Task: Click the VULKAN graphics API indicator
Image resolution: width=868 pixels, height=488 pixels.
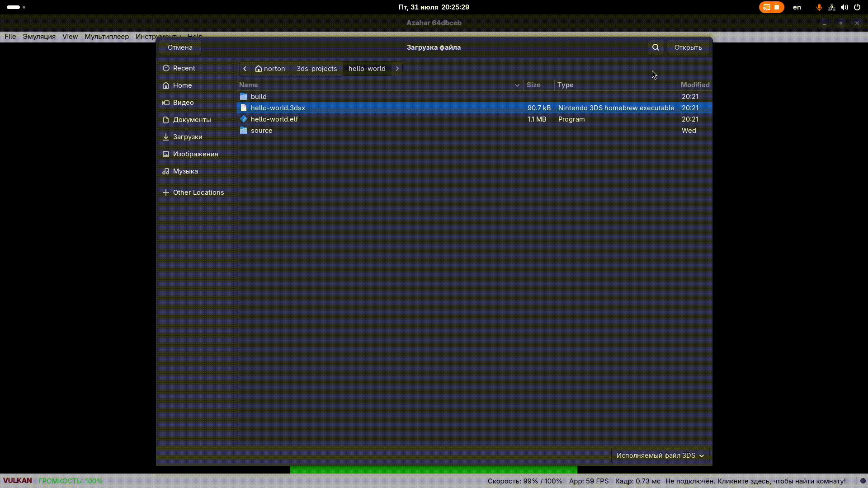Action: (x=18, y=481)
